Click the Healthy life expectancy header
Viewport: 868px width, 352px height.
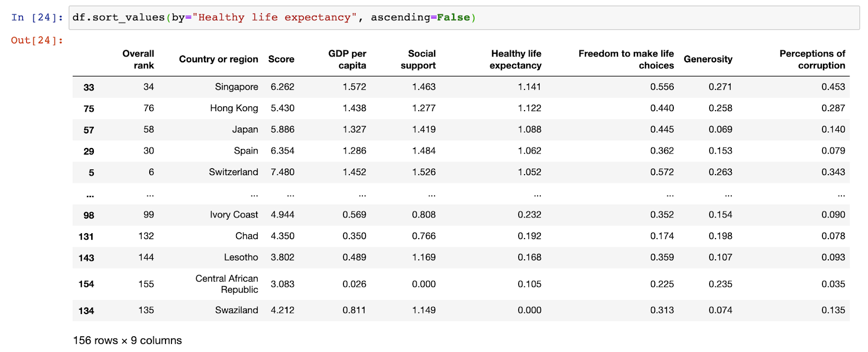515,59
